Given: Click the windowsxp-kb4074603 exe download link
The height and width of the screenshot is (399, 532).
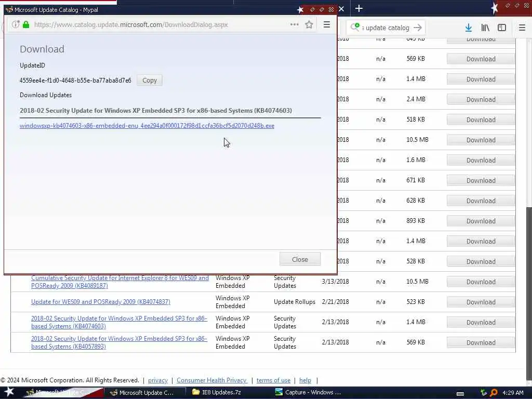Looking at the screenshot, I should click(147, 126).
